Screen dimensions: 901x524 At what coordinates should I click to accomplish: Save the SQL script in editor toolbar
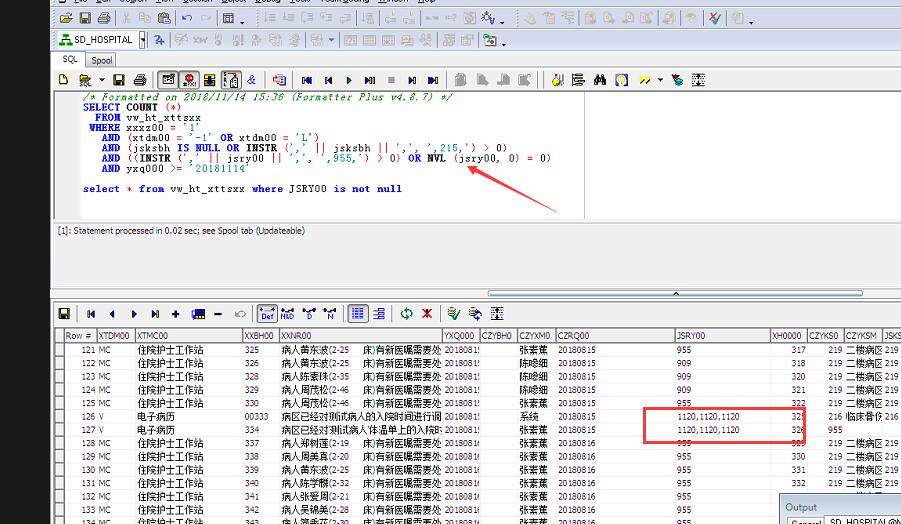(119, 80)
